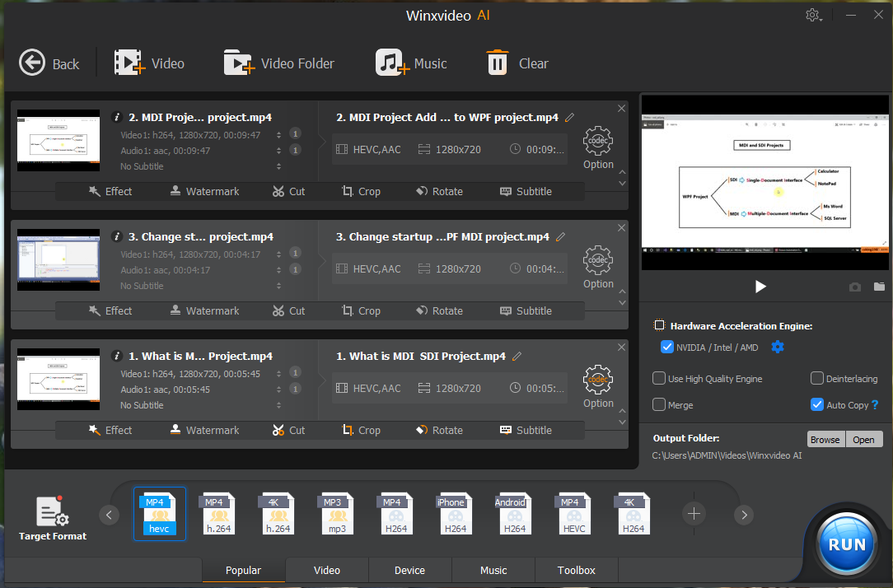Show info for 2. MDI Proje... project.mp4
The width and height of the screenshot is (893, 588).
tap(117, 117)
